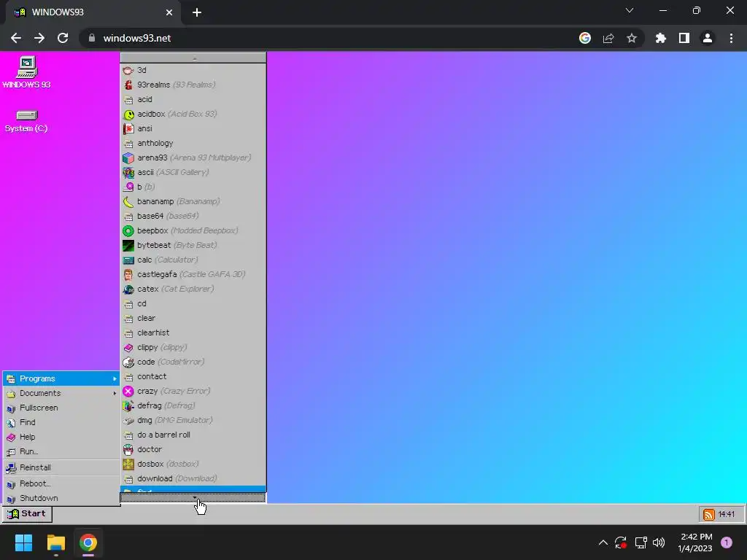
Task: Select Find in the start menu
Action: 61,422
